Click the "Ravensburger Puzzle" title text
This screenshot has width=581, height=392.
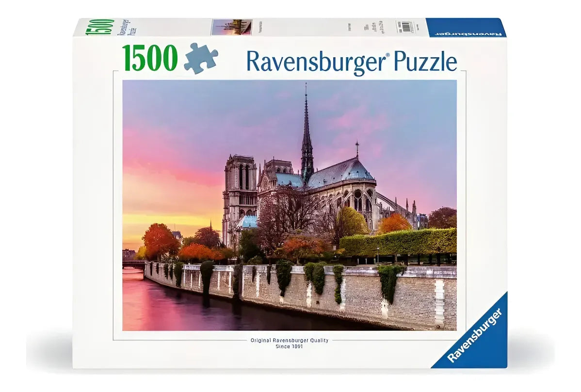tap(352, 62)
